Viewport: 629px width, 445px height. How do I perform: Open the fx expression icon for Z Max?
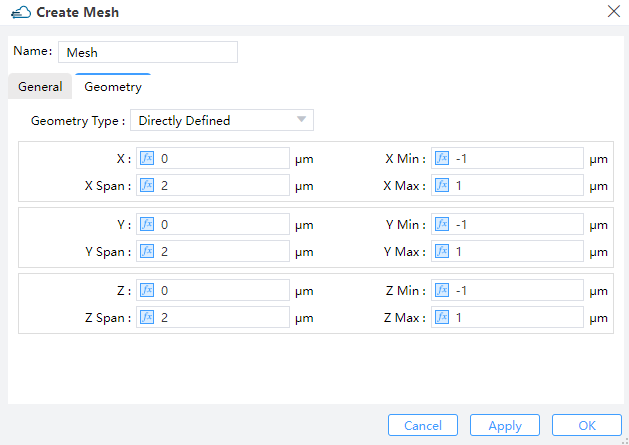tap(442, 317)
